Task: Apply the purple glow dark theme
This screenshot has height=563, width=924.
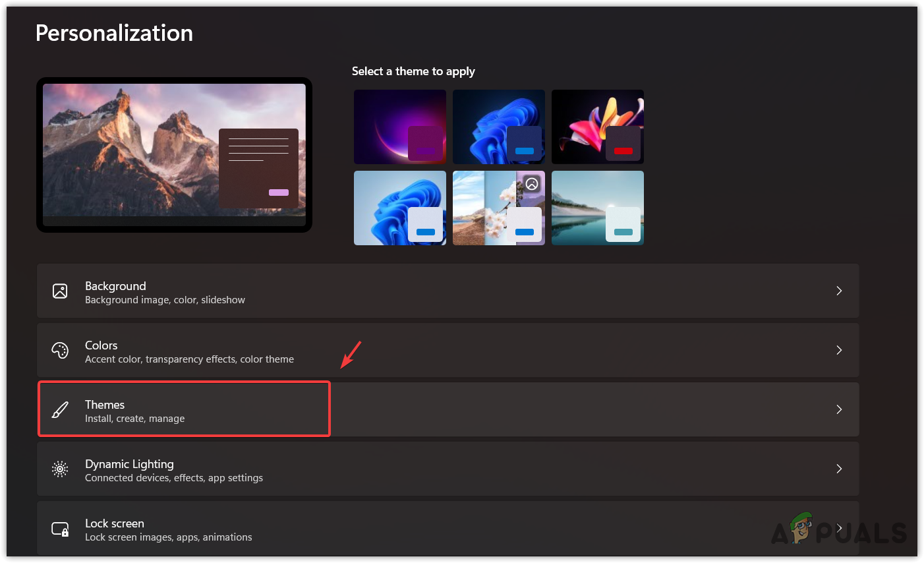Action: click(400, 127)
